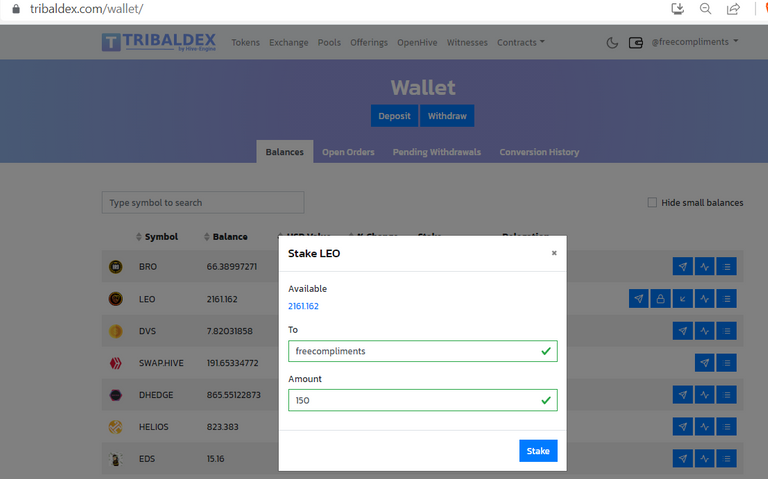768x479 pixels.
Task: Click the SWAP.HIVE row send icon
Action: click(x=704, y=363)
